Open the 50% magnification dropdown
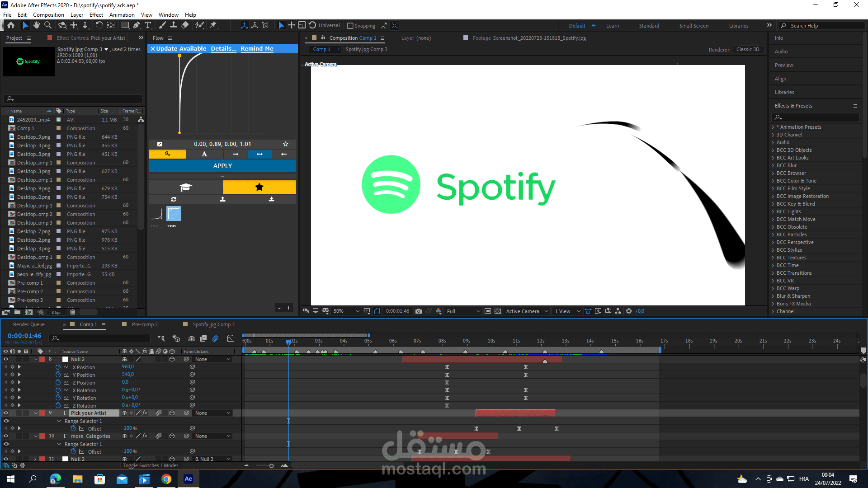The image size is (868, 488). pyautogui.click(x=346, y=311)
